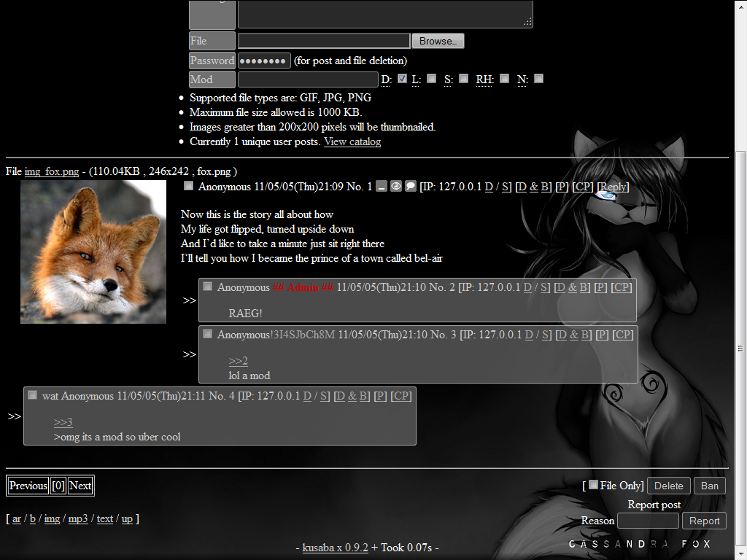Focus the Password input field

pos(264,61)
